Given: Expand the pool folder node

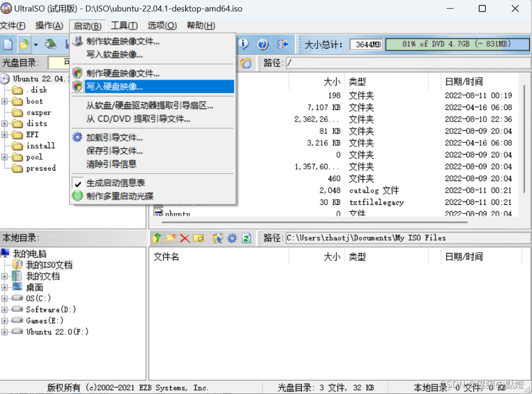Looking at the screenshot, I should click(x=5, y=157).
